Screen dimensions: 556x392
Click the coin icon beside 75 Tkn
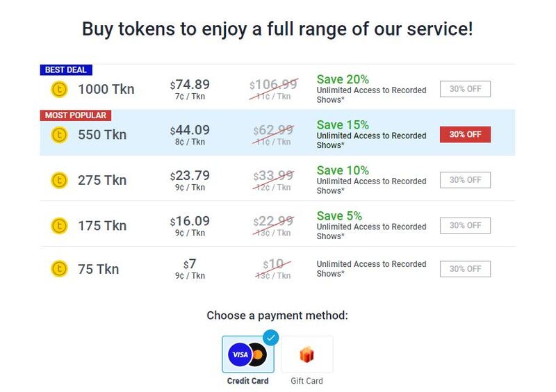coord(59,269)
